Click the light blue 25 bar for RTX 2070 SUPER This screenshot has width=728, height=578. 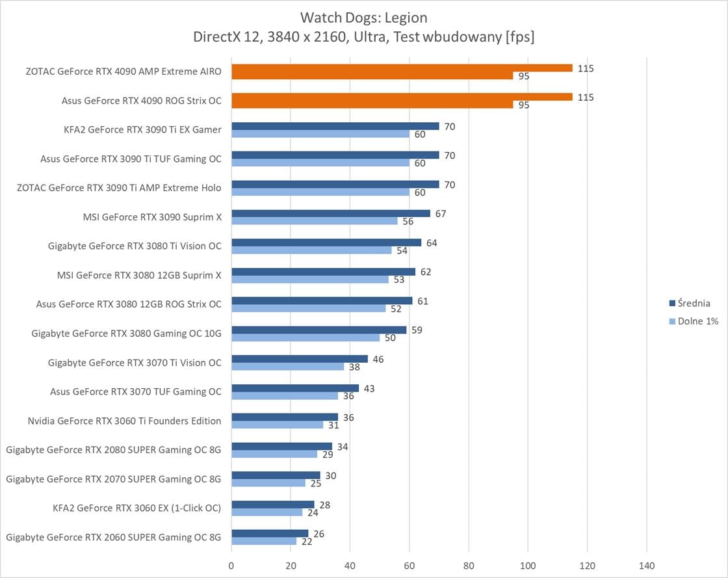coord(268,483)
